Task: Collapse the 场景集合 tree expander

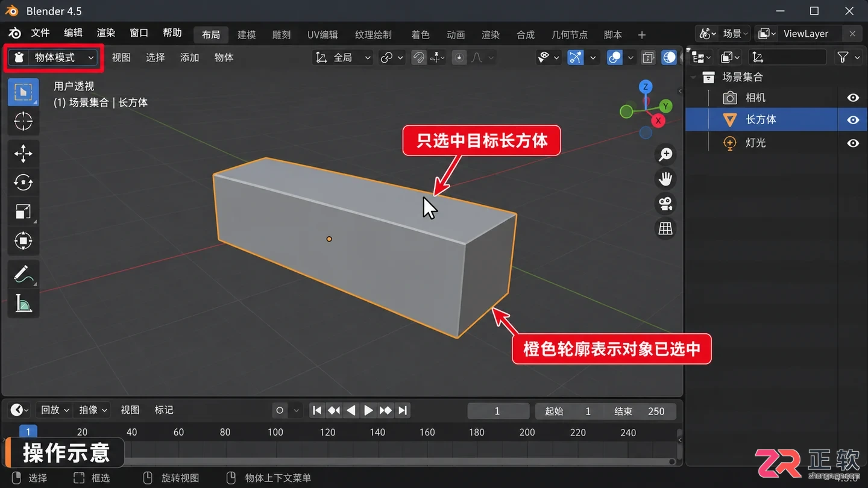Action: [x=694, y=77]
